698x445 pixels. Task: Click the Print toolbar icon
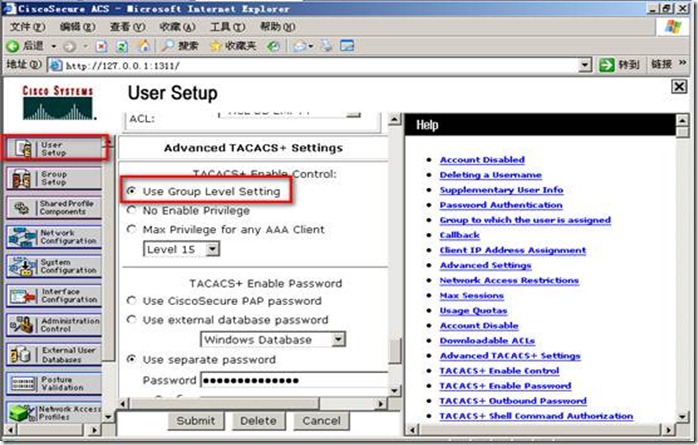click(326, 46)
